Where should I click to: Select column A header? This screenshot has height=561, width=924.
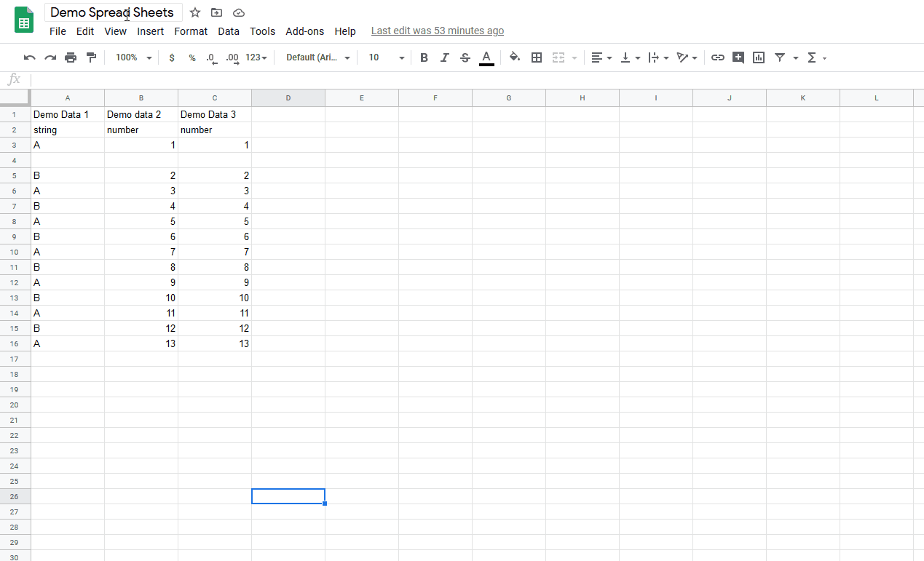[x=68, y=98]
